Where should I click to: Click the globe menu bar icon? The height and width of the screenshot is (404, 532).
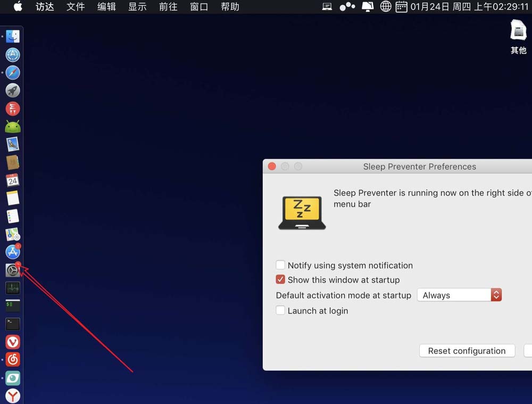click(x=385, y=6)
